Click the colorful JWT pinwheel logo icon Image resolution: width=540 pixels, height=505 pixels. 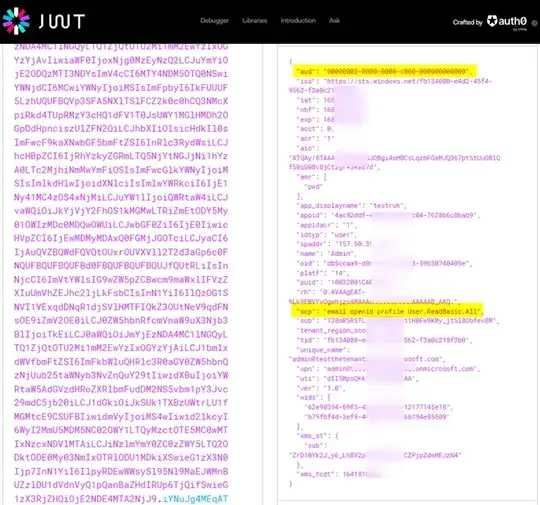(x=16, y=21)
